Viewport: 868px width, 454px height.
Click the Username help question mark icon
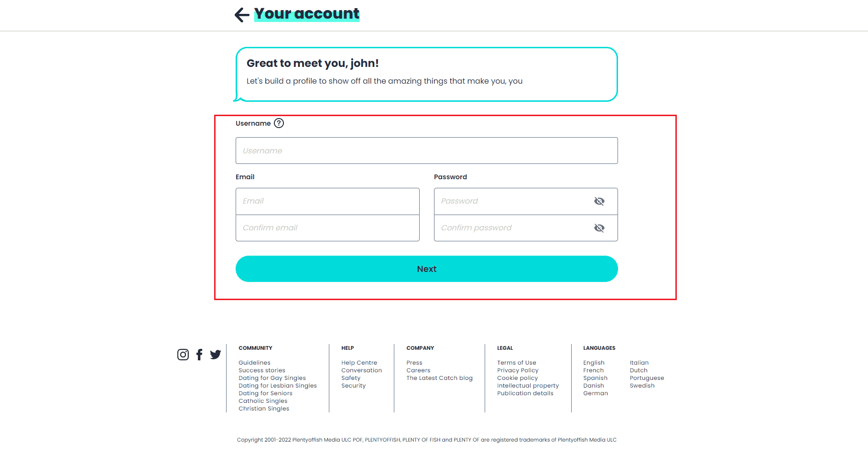coord(279,123)
